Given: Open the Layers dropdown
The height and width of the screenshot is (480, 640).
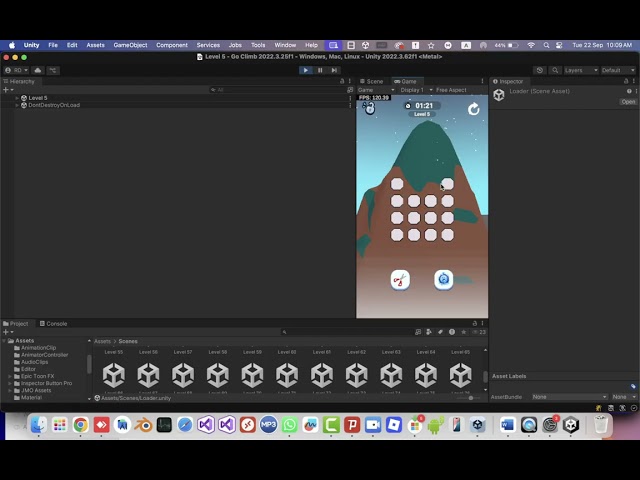Looking at the screenshot, I should click(x=581, y=70).
